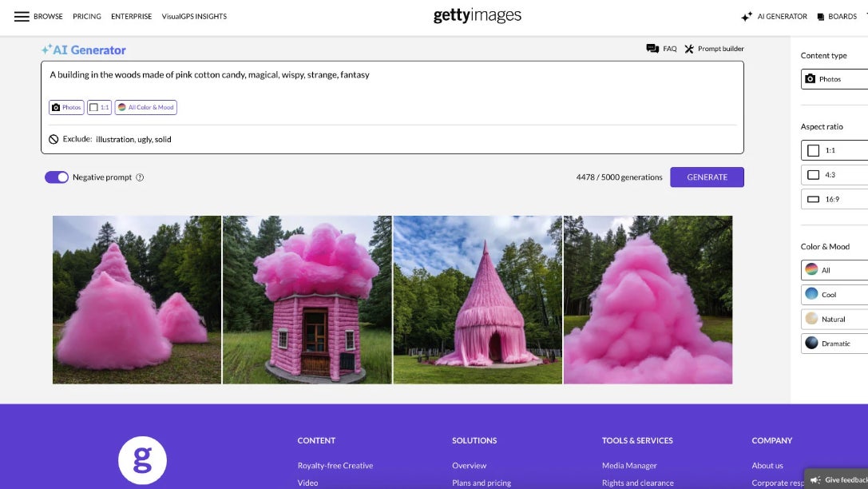Disable the Negative prompt toggle

coord(57,177)
